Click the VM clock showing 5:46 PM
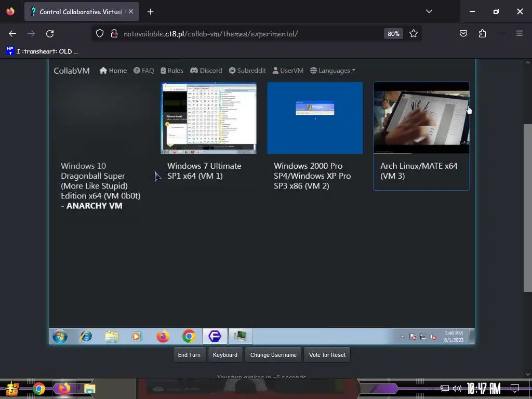The width and height of the screenshot is (532, 399). (x=454, y=337)
